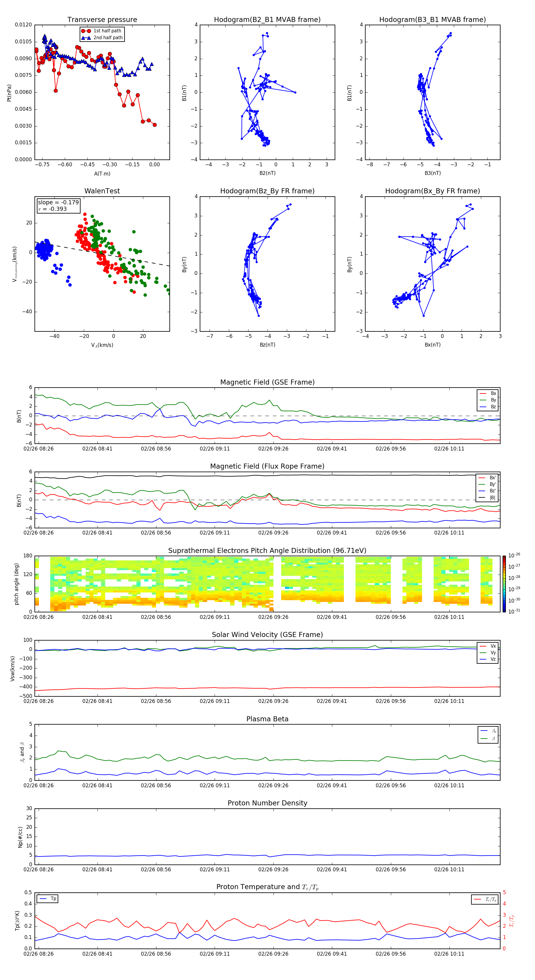
Task: Click '0.0120' tick on Transverse pressure axis
Action: (23, 25)
